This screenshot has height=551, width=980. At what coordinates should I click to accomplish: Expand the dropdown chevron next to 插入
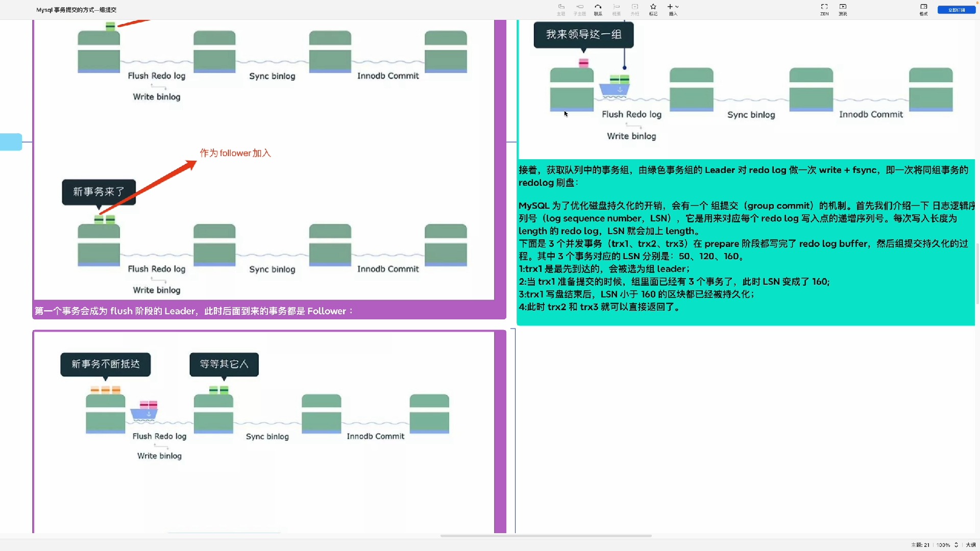pos(677,7)
